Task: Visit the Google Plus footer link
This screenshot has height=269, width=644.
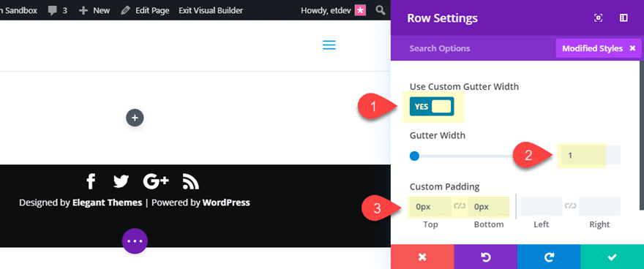Action: 156,182
